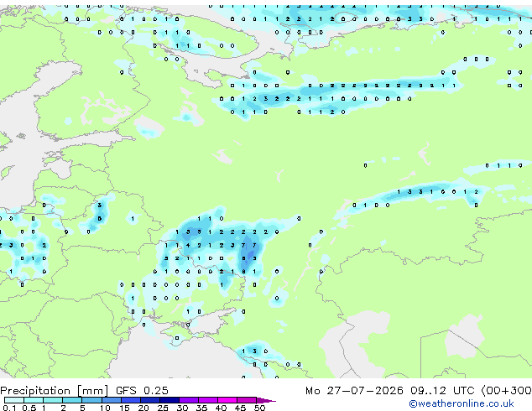The width and height of the screenshot is (532, 411).
Task: Click the "40" legend scale label
Action: pos(221,408)
